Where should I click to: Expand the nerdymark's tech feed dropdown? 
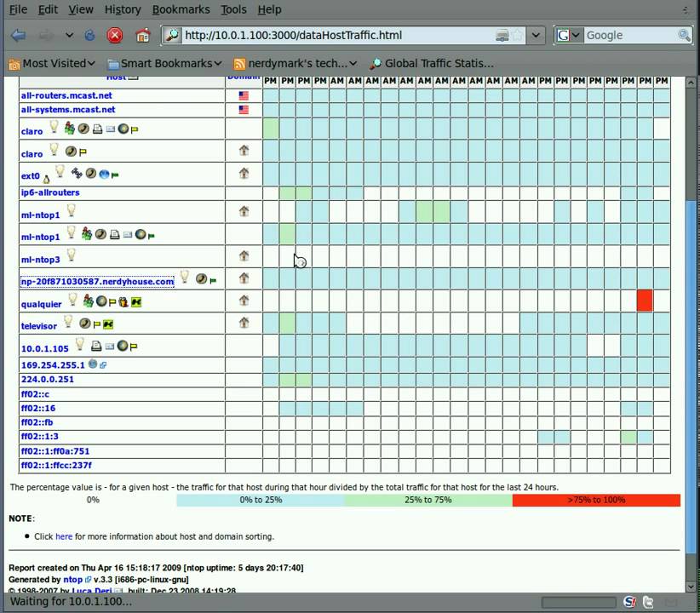pos(295,64)
